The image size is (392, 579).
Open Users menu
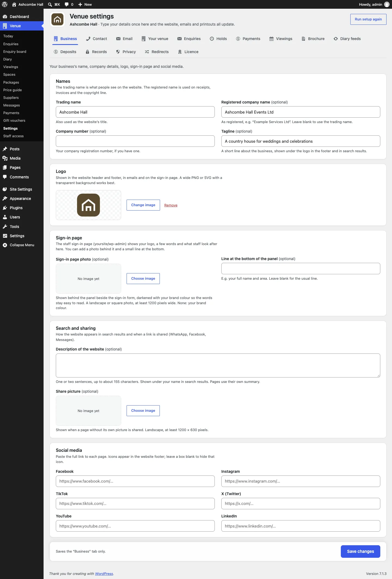click(x=22, y=217)
